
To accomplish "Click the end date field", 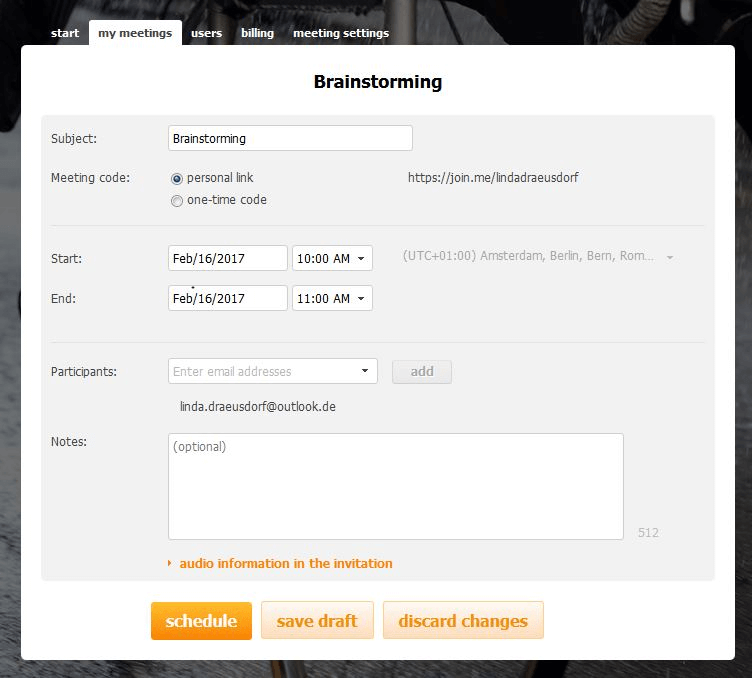I will click(x=228, y=298).
